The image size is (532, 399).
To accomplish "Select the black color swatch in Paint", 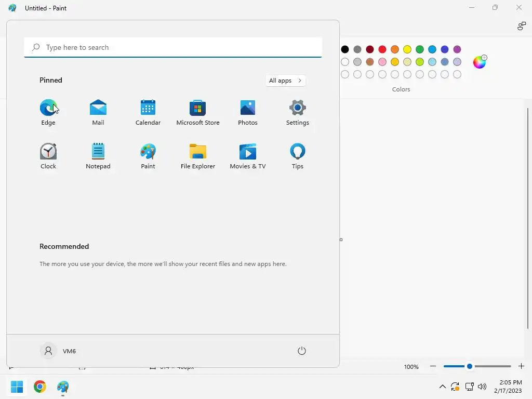I will coord(345,49).
